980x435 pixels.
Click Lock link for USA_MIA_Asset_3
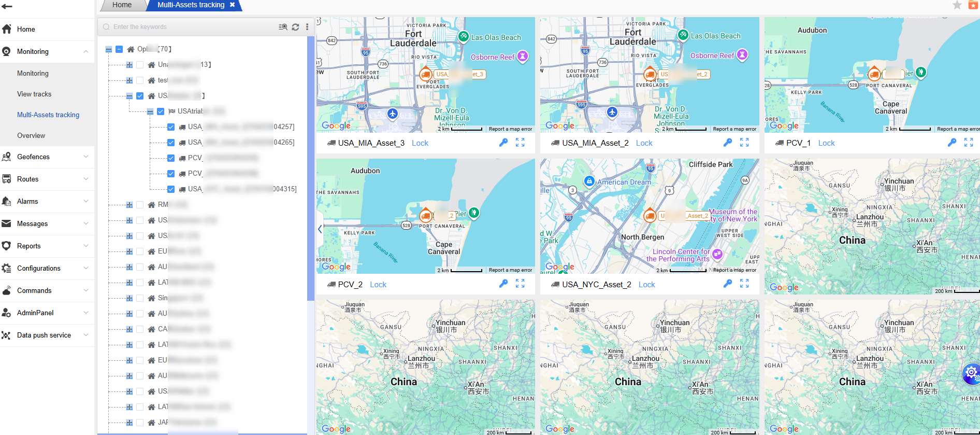[x=420, y=143]
